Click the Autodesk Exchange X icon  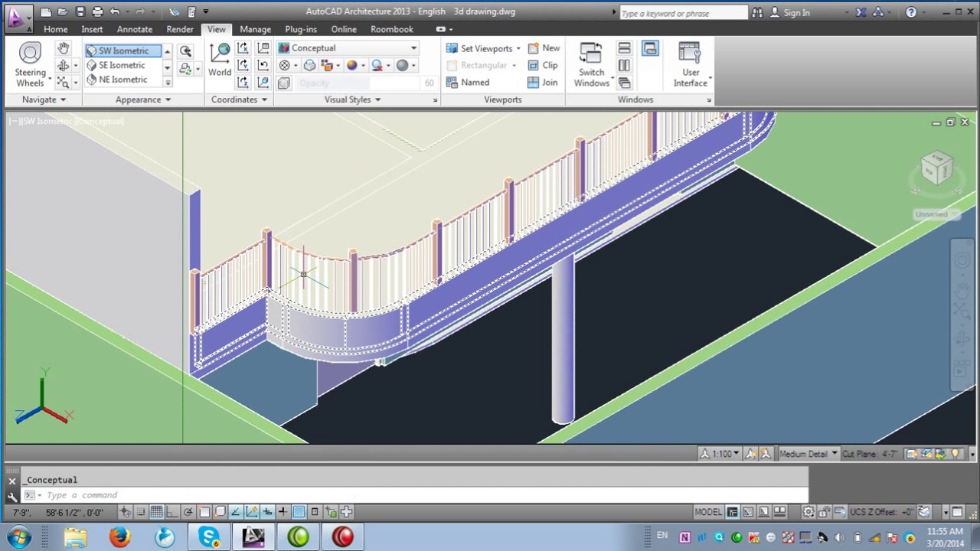coord(861,12)
